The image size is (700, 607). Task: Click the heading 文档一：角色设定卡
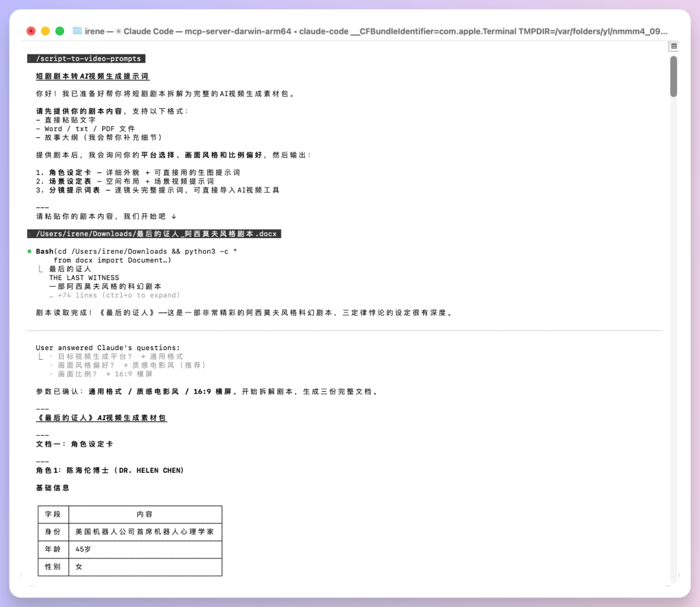[x=75, y=444]
